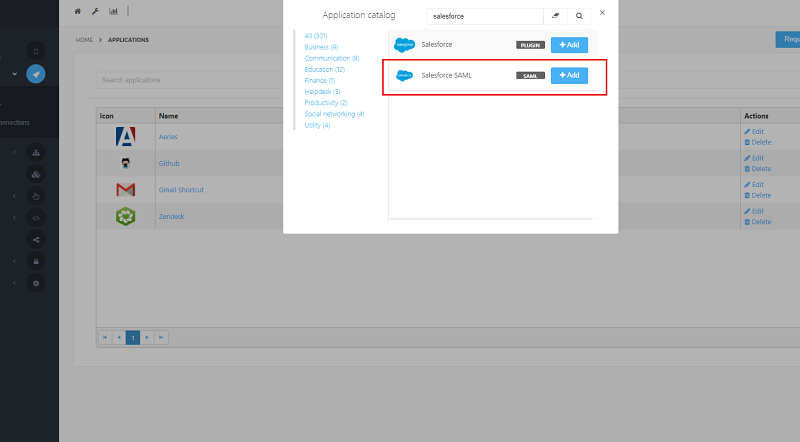Select the rocket applications icon in sidebar
Screen dimensions: 800x442
click(36, 74)
